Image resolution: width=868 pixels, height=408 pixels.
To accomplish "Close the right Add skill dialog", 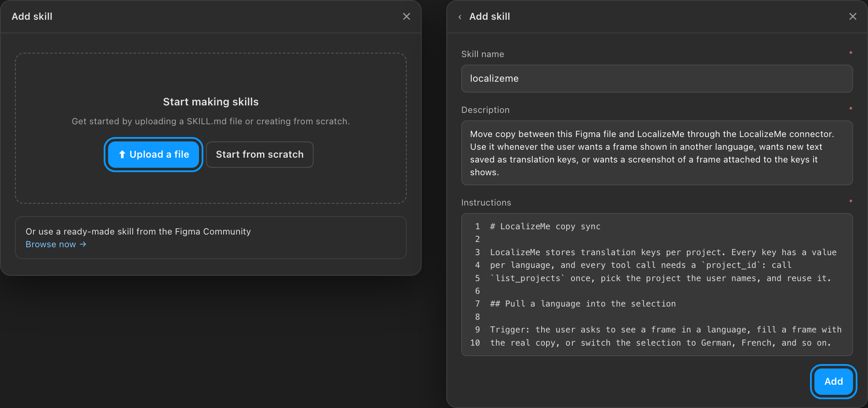I will pyautogui.click(x=853, y=16).
